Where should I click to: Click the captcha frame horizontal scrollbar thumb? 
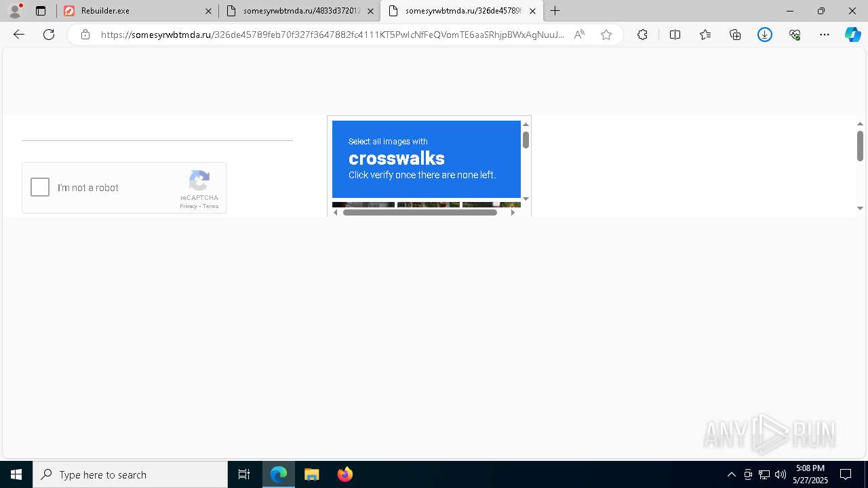pos(420,212)
